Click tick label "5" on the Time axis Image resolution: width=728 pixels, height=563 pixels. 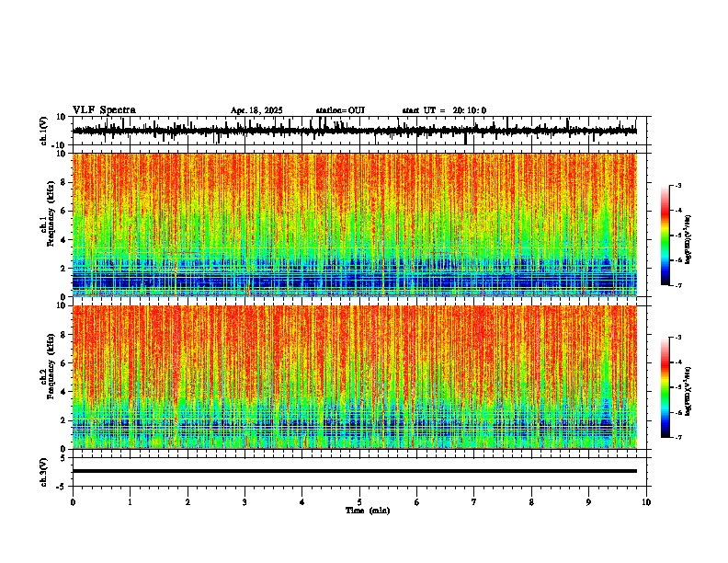(x=359, y=502)
